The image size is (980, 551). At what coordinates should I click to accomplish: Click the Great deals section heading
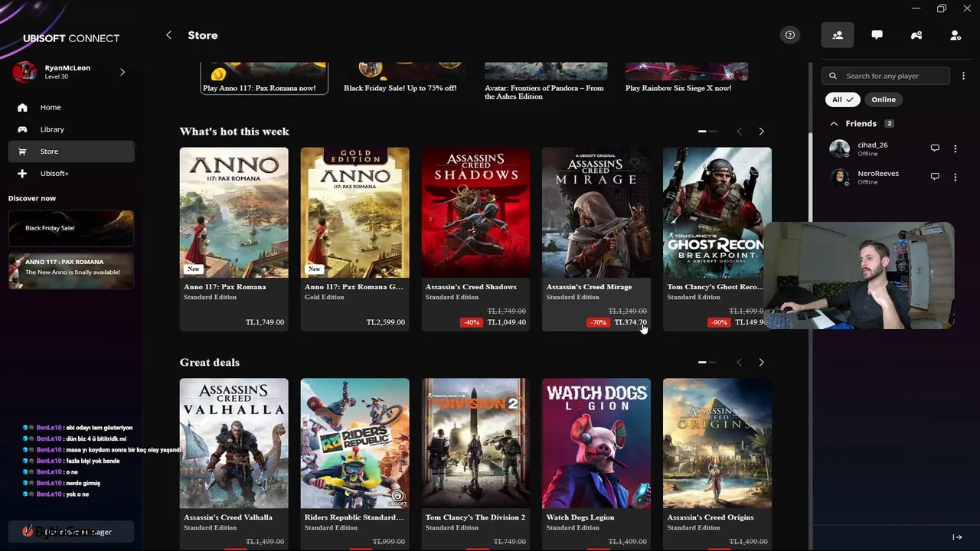[x=210, y=362]
